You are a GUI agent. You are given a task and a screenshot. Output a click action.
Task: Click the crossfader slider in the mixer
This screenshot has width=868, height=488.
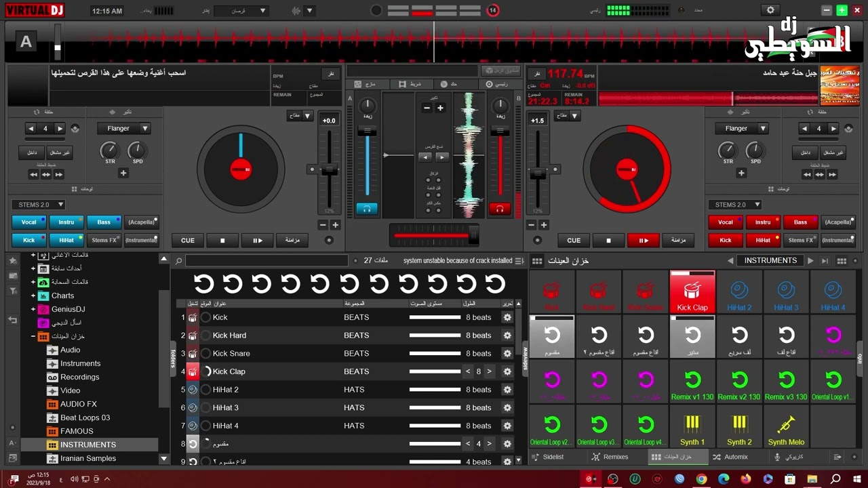[x=434, y=236]
